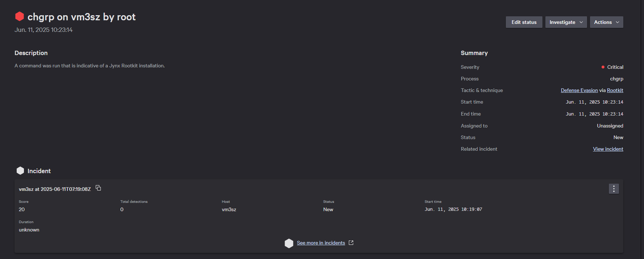Click the incident title vm3sz at 2025-06-11T07:19:08Z
This screenshot has height=259, width=644.
click(55, 189)
